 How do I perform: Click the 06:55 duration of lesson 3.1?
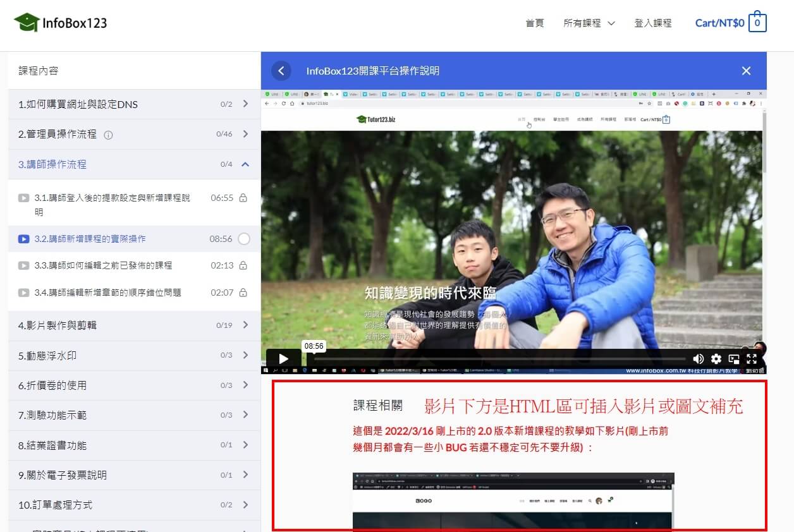click(222, 198)
